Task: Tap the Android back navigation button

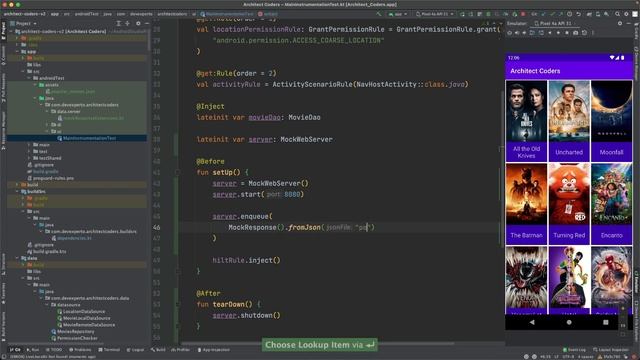Action: [x=532, y=322]
